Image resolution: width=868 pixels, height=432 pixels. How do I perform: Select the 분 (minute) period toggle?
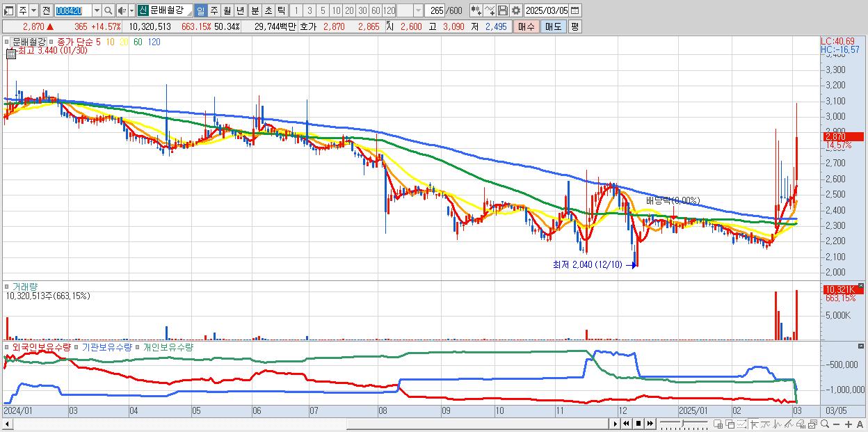(x=255, y=11)
